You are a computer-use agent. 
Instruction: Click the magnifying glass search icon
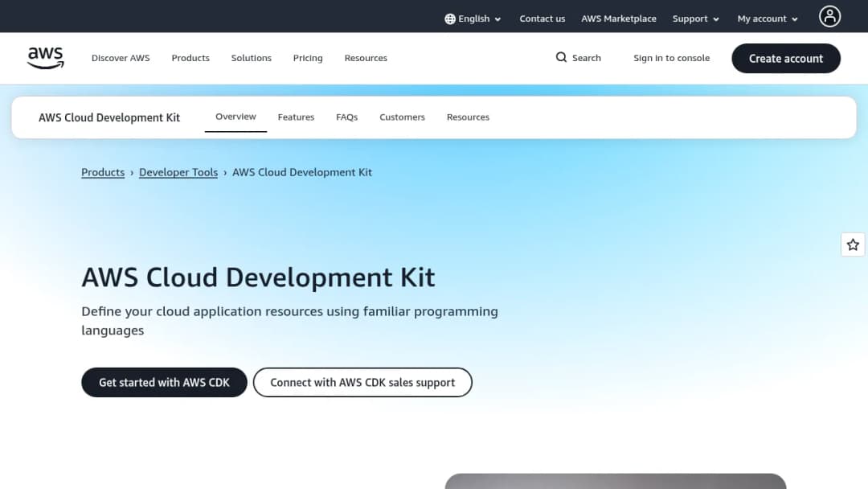(561, 58)
